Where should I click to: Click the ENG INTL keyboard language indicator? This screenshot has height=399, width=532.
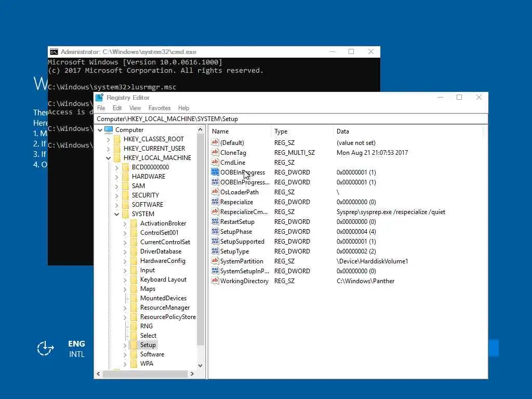point(77,349)
